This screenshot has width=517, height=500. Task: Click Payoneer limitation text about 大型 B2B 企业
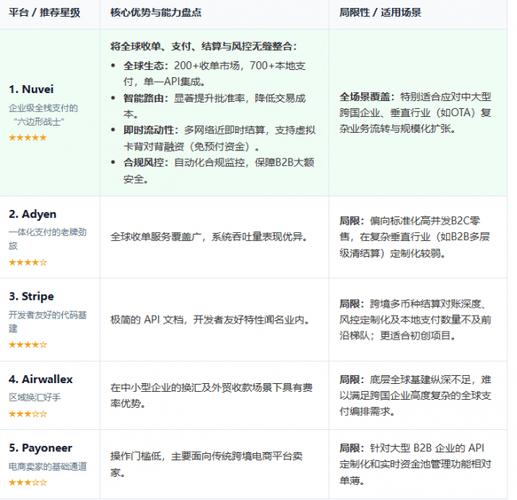pos(415,464)
